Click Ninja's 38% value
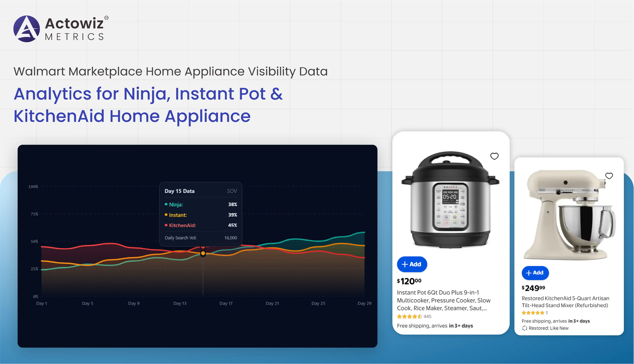This screenshot has height=364, width=634. 232,204
